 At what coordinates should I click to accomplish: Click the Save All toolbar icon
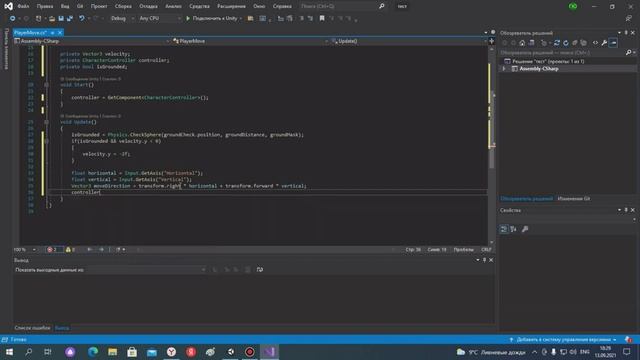pyautogui.click(x=70, y=18)
